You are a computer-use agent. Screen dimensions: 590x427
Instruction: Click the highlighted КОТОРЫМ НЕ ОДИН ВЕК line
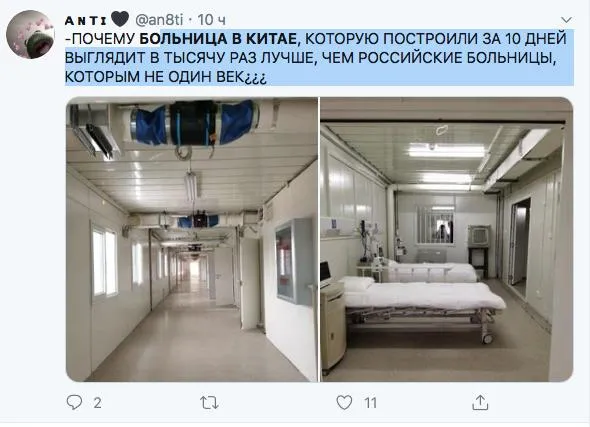point(166,77)
